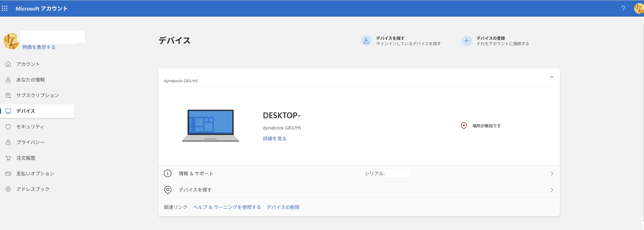
Task: Expand the デバイスを探す row
Action: click(359, 190)
